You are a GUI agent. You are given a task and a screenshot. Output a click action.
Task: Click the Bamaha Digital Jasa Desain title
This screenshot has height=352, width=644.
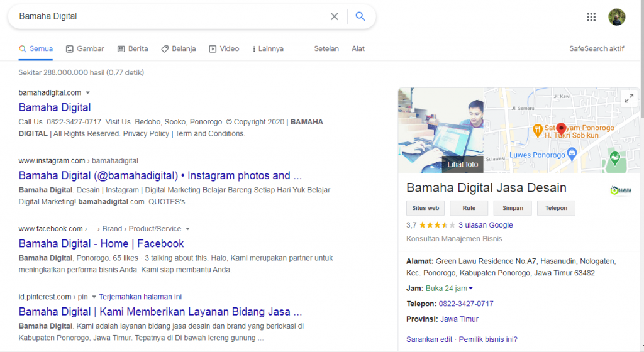[x=486, y=188]
